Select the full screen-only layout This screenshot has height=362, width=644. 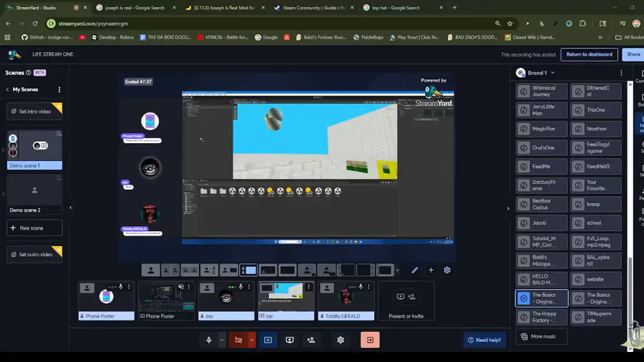point(287,270)
